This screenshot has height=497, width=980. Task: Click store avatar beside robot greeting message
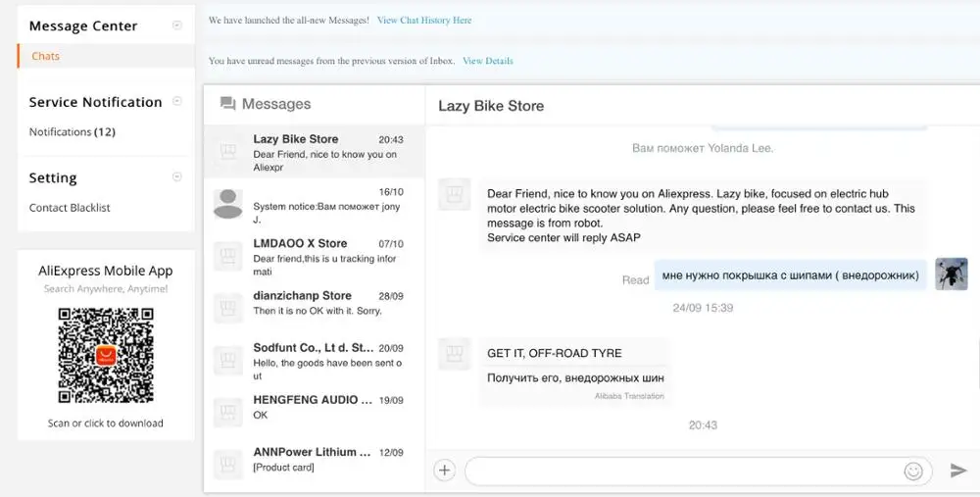click(455, 194)
